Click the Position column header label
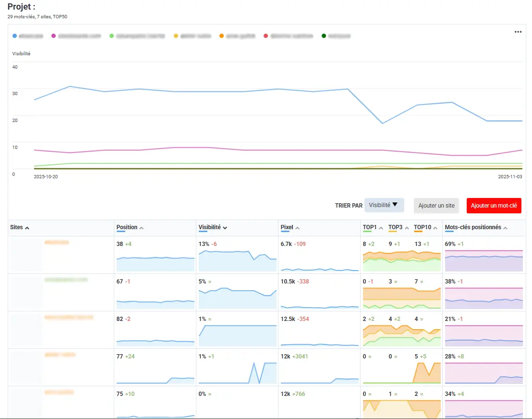 127,227
